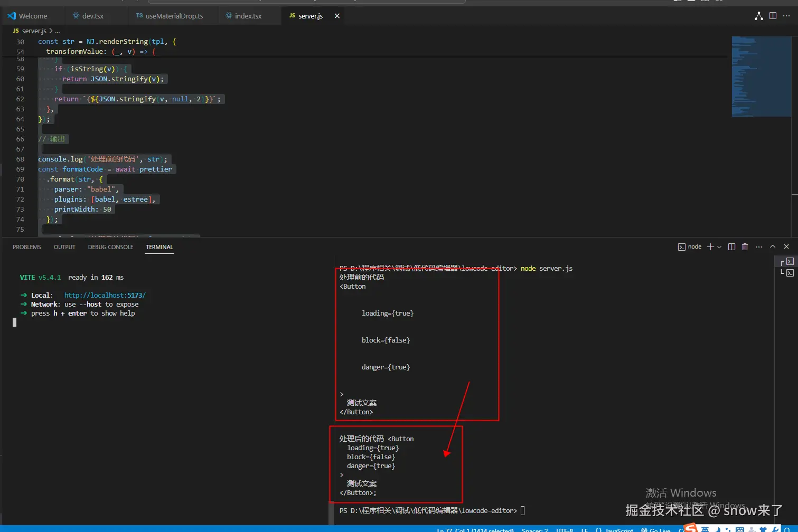This screenshot has height=532, width=798.
Task: Close the server.js tab
Action: coord(337,16)
